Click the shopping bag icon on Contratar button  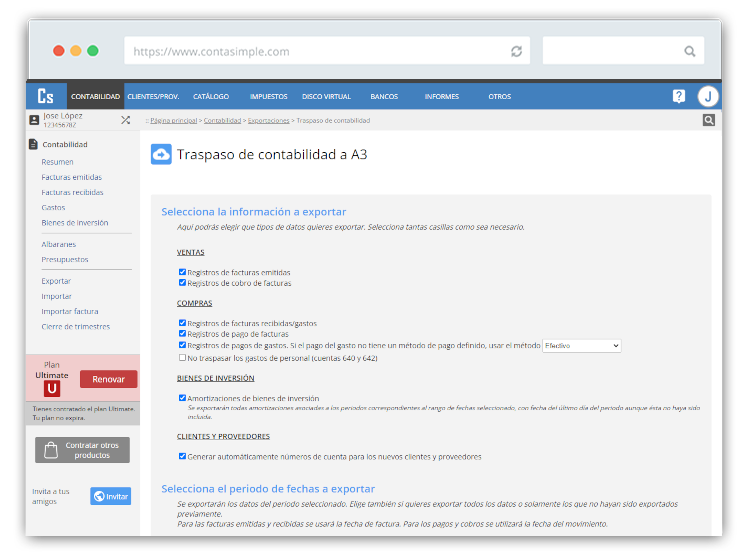(51, 450)
